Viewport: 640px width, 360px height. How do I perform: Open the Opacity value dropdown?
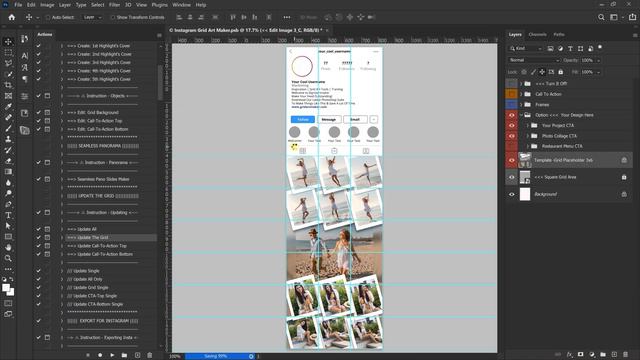click(x=598, y=60)
